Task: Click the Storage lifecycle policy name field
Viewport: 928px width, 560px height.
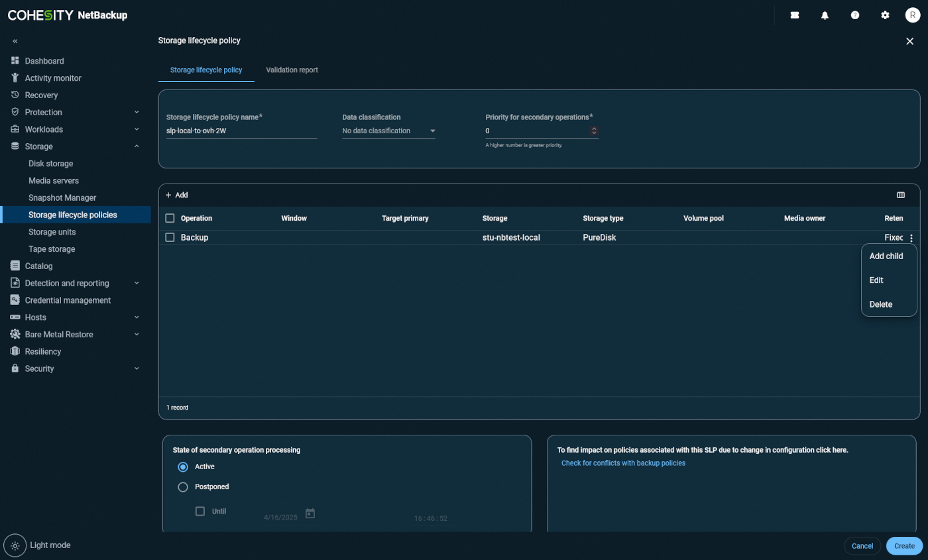Action: (241, 131)
